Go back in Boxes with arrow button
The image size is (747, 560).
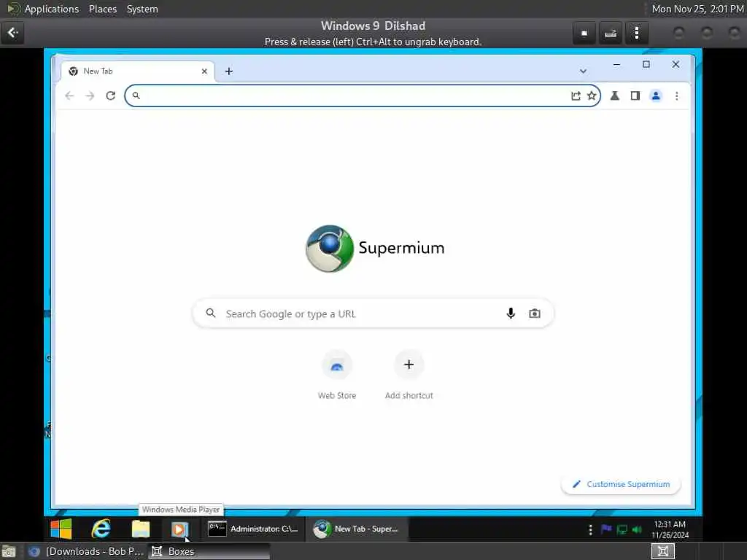click(x=12, y=33)
